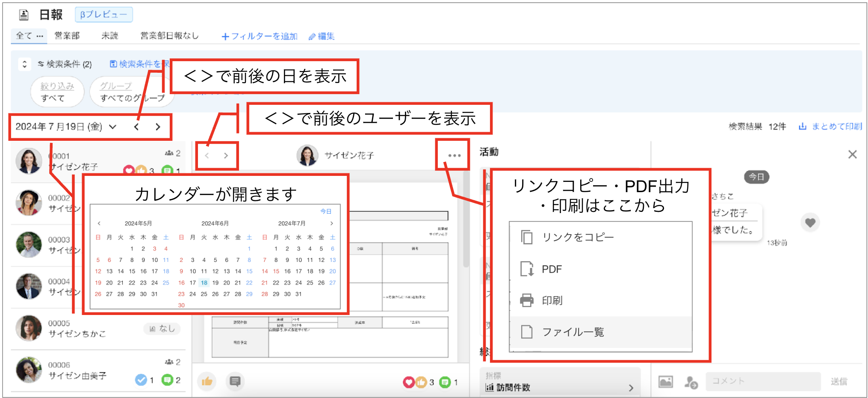Select ファイル一覧 menu item
Viewport: 868px width, 398px height.
(x=600, y=332)
